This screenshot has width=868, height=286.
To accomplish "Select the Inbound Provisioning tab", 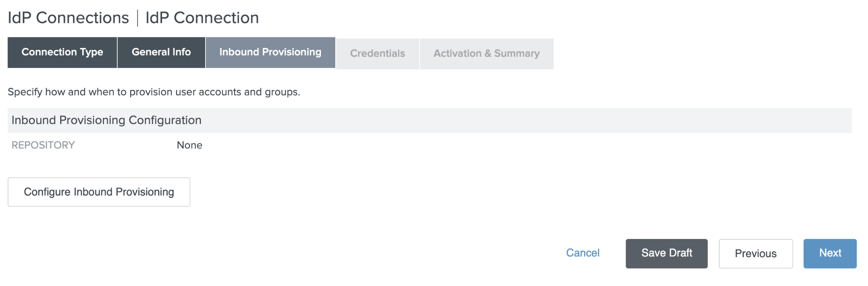I will (270, 52).
